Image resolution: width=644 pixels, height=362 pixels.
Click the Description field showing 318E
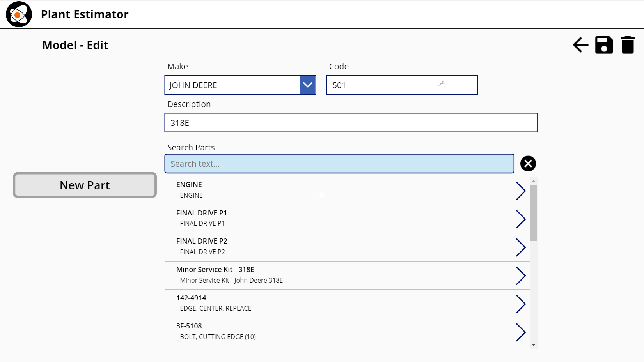[351, 123]
